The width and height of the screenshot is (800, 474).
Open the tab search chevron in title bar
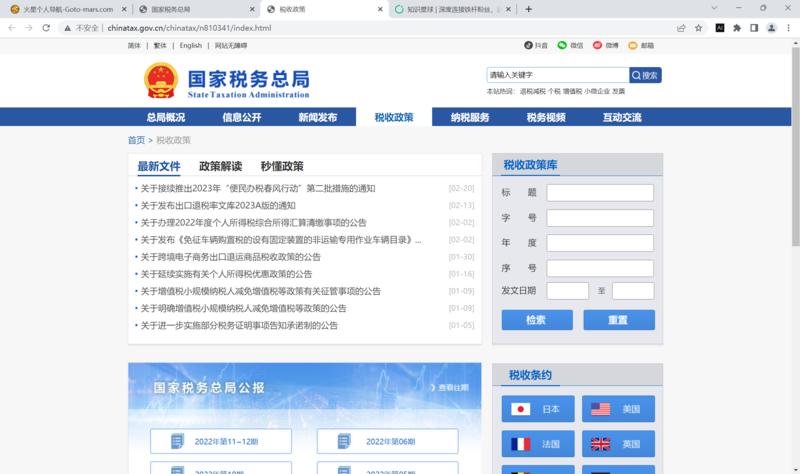[714, 8]
